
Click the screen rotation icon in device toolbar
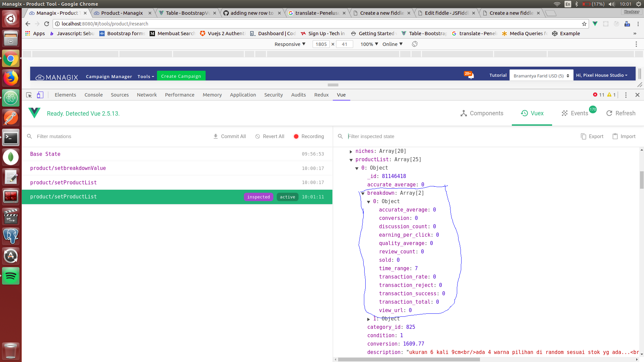pos(415,44)
